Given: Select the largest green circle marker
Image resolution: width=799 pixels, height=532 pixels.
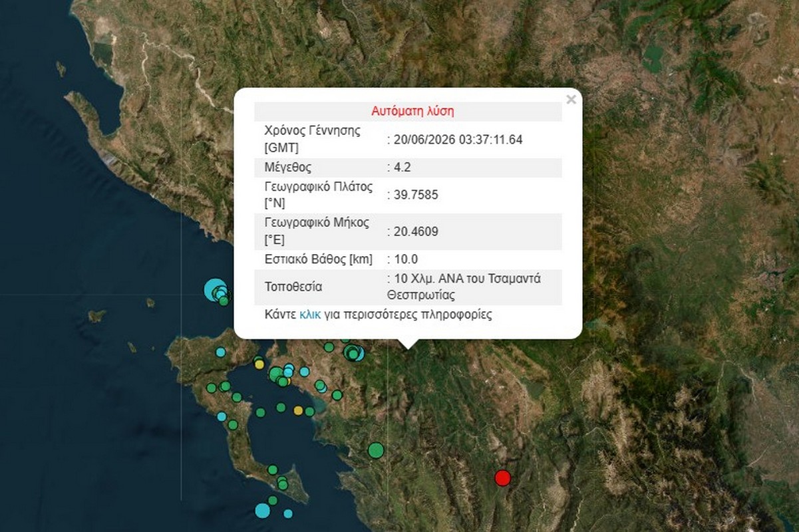Looking at the screenshot, I should coord(376,450).
